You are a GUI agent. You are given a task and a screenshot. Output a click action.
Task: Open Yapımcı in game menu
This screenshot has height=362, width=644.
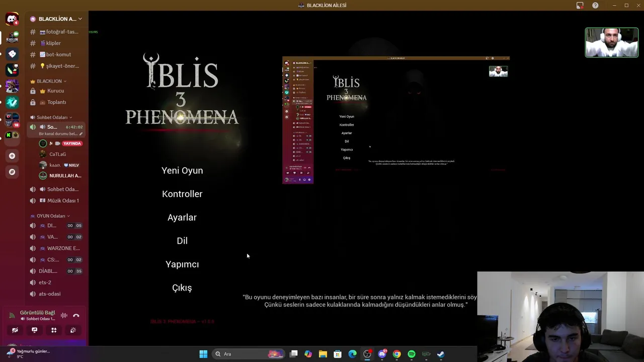182,264
